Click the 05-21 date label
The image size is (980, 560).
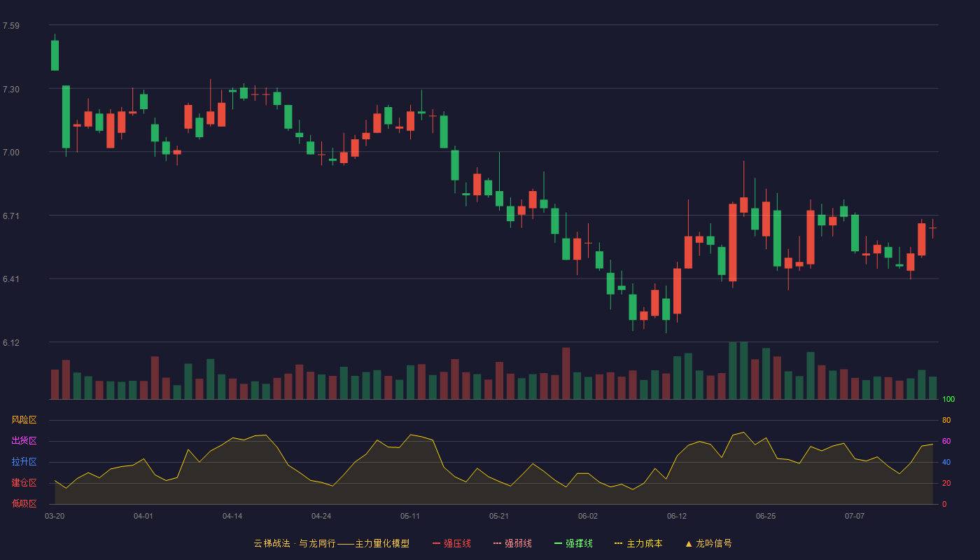click(x=499, y=516)
